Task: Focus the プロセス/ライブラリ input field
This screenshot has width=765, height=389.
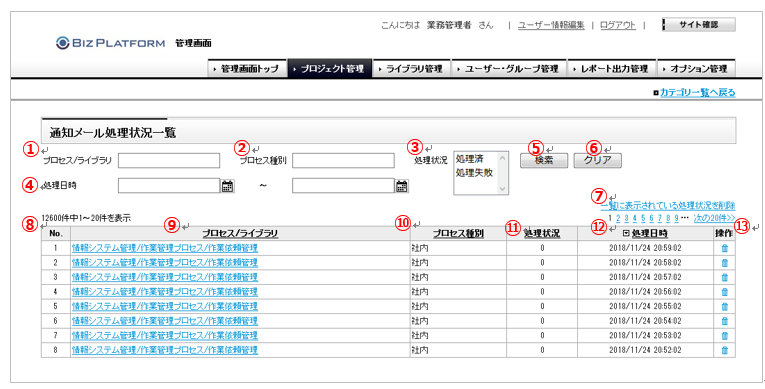Action: 169,161
